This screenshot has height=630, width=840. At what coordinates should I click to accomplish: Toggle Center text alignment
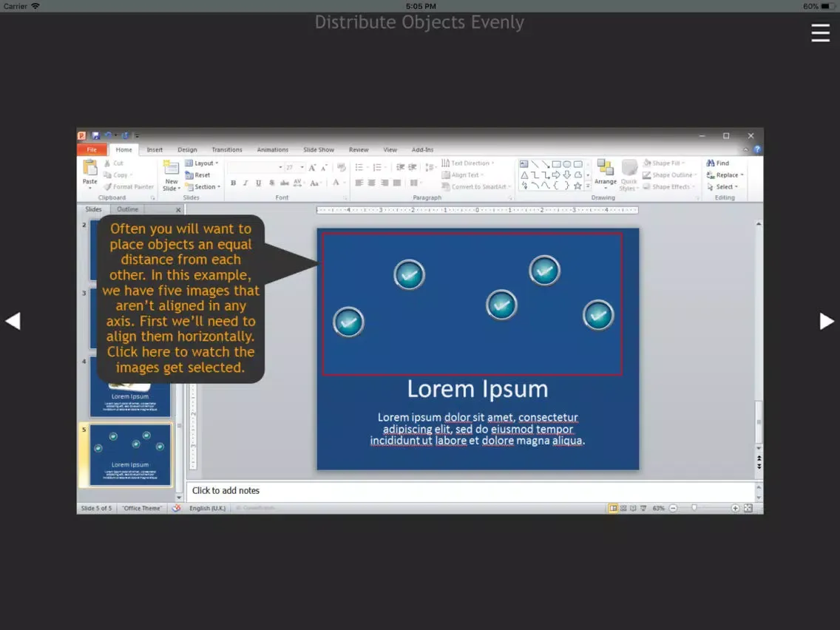pyautogui.click(x=372, y=183)
